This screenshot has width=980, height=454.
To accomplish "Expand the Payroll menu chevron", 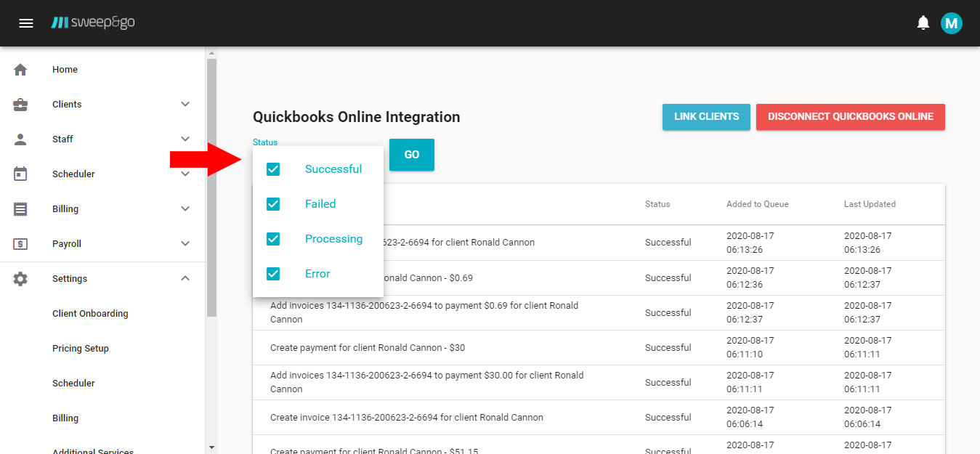I will [185, 243].
